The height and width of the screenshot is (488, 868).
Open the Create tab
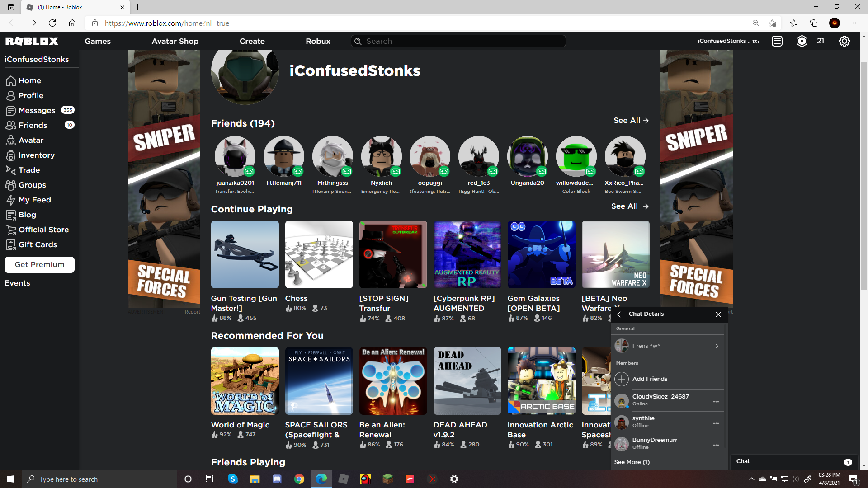point(252,41)
